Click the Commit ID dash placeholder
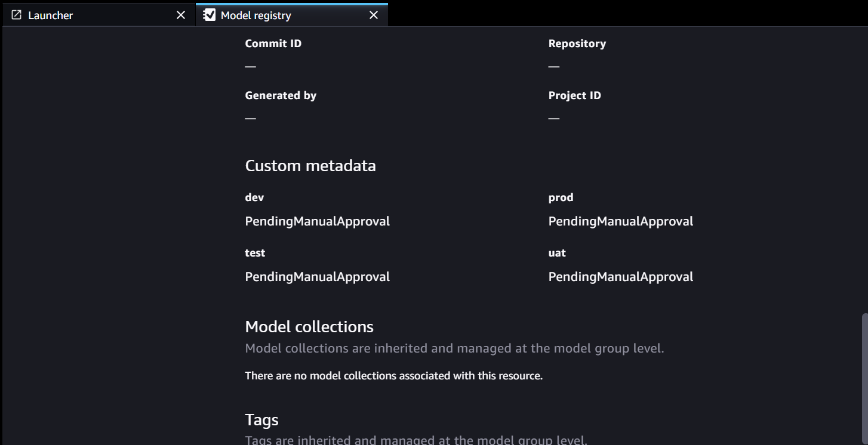 coord(250,66)
